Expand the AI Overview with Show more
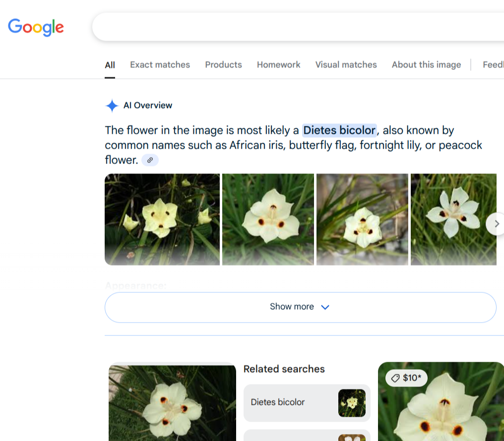The width and height of the screenshot is (504, 441). click(x=301, y=307)
